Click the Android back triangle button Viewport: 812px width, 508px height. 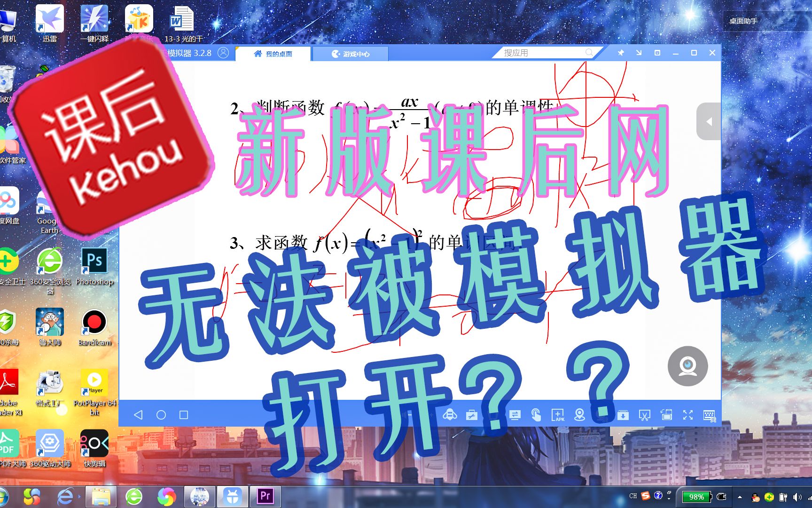click(x=138, y=415)
